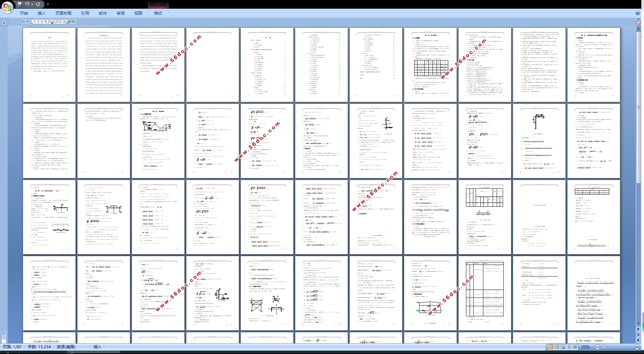This screenshot has width=644, height=354.
Task: Click the Zoom In plus button
Action: coord(637,347)
